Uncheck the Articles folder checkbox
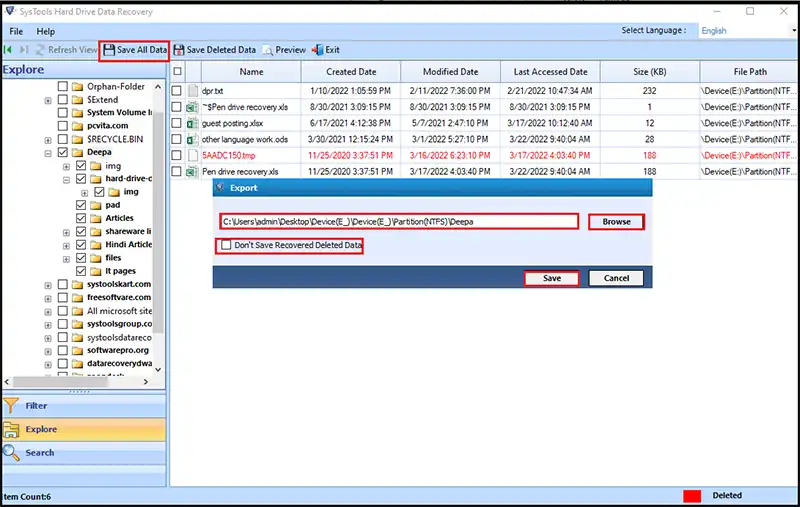Viewport: 800px width, 507px height. tap(81, 218)
